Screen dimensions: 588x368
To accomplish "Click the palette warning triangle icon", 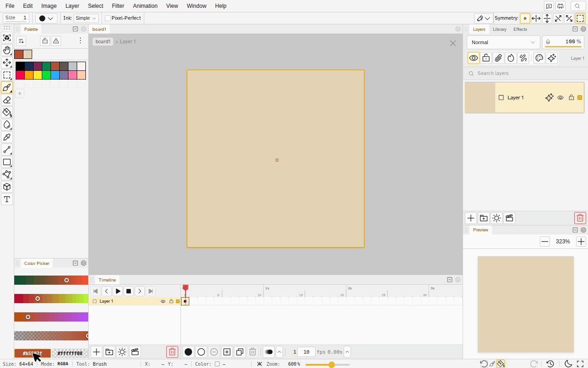I will 56,41.
